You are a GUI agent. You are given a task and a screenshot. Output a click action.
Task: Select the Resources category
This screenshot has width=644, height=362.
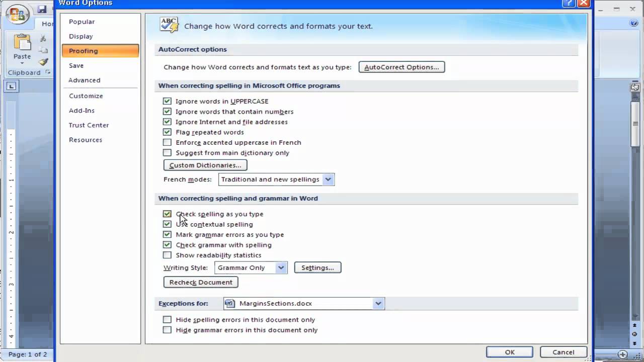point(100,140)
